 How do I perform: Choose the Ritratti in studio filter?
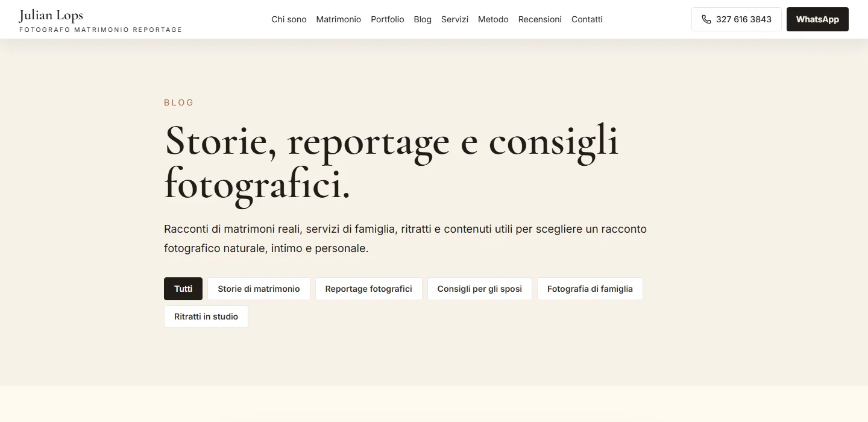(206, 316)
